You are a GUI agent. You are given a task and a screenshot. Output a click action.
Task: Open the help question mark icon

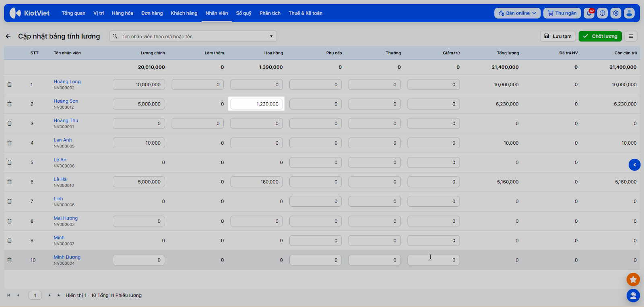coord(603,13)
